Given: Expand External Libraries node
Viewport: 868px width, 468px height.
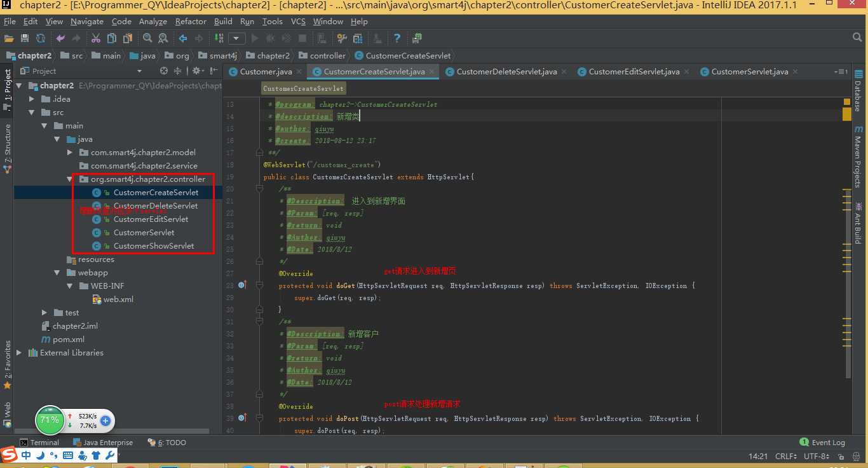Looking at the screenshot, I should pos(20,352).
